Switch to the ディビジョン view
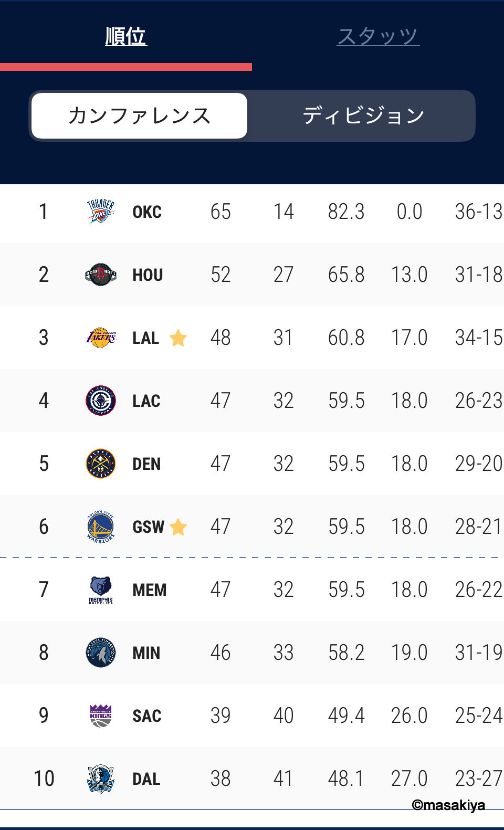The height and width of the screenshot is (830, 504). pos(363,115)
